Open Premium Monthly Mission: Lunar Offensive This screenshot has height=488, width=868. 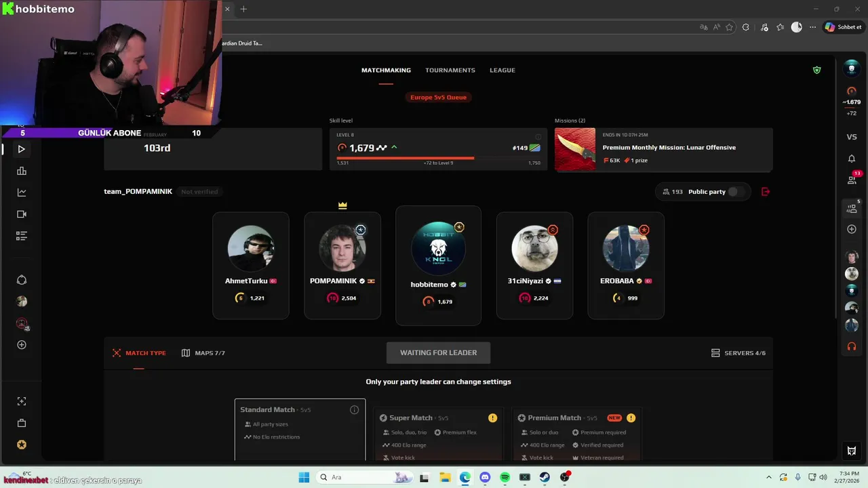[x=664, y=150]
